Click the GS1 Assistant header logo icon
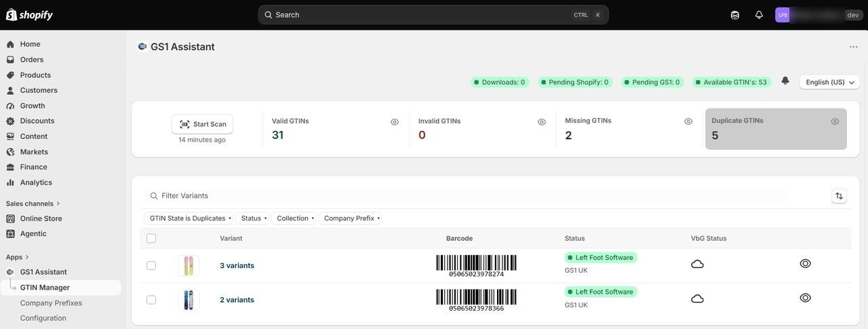The width and height of the screenshot is (868, 329). click(x=142, y=47)
